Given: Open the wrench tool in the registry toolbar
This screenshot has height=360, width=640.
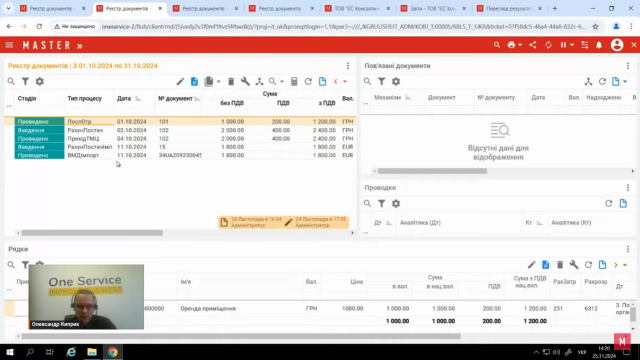Looking at the screenshot, I should (x=245, y=82).
